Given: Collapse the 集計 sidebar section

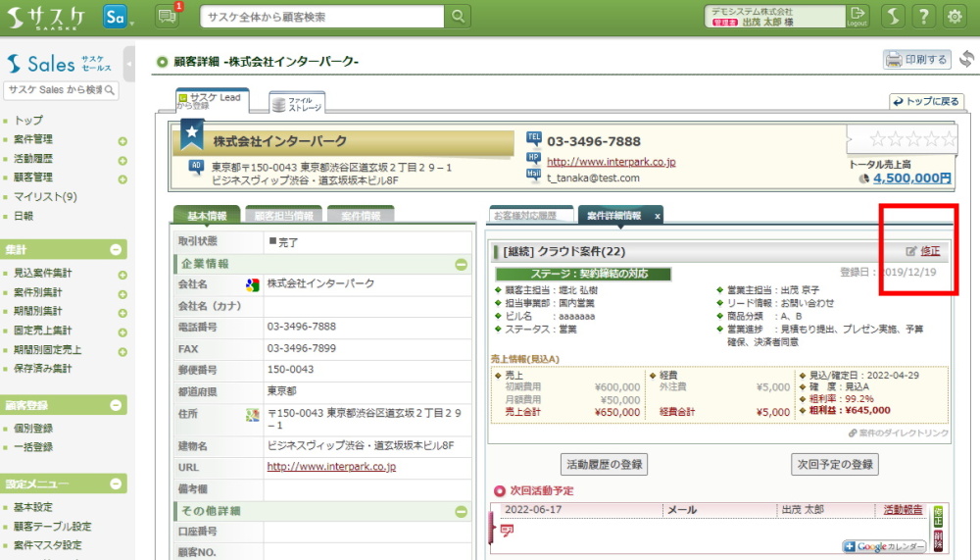Looking at the screenshot, I should [x=117, y=249].
